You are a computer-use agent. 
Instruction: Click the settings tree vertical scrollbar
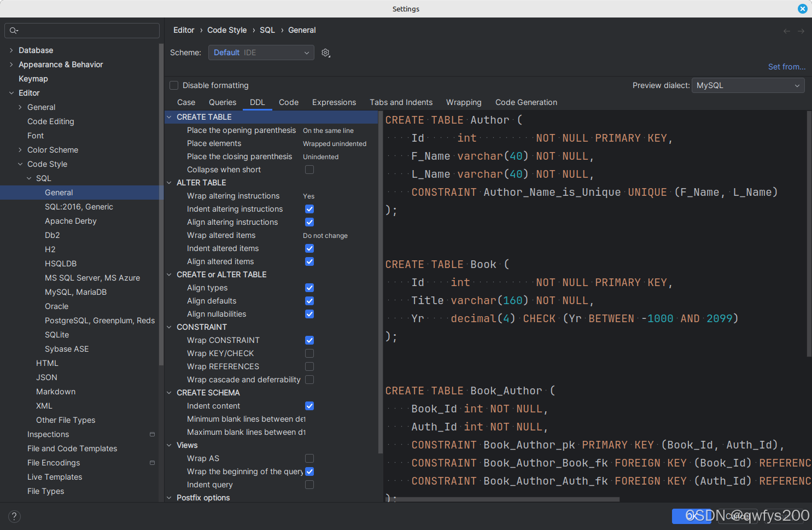click(x=161, y=204)
